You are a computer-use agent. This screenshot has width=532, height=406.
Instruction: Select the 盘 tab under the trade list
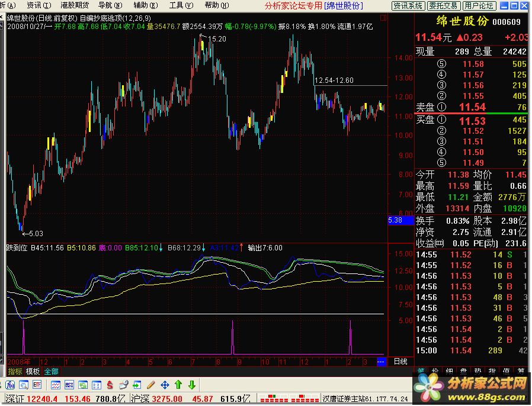point(463,371)
